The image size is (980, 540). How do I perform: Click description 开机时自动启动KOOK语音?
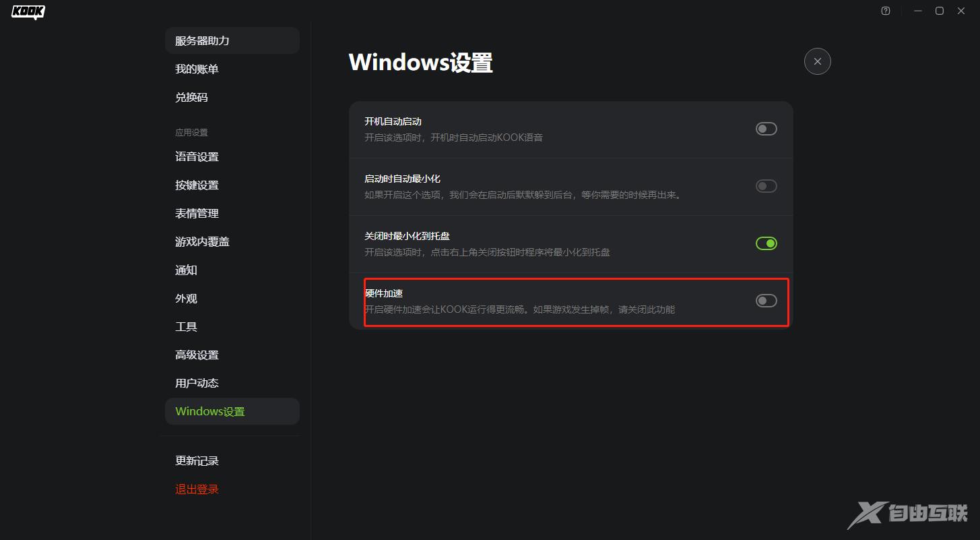pyautogui.click(x=454, y=138)
